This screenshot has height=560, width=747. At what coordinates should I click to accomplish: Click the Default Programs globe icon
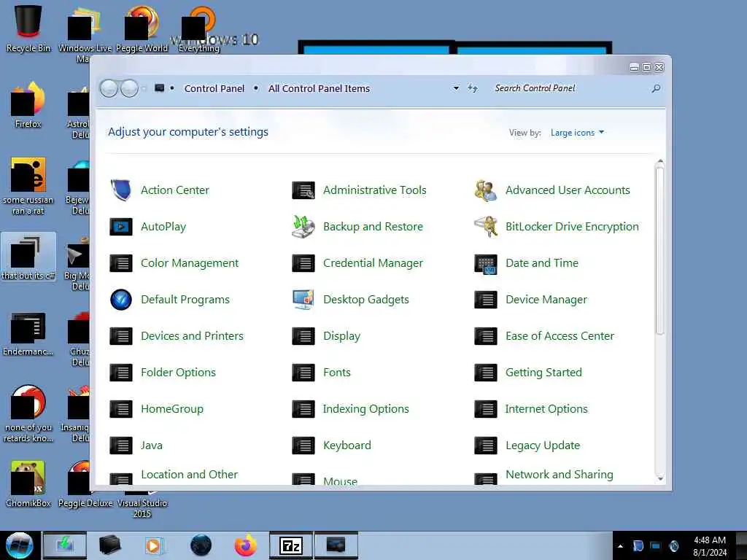[121, 300]
